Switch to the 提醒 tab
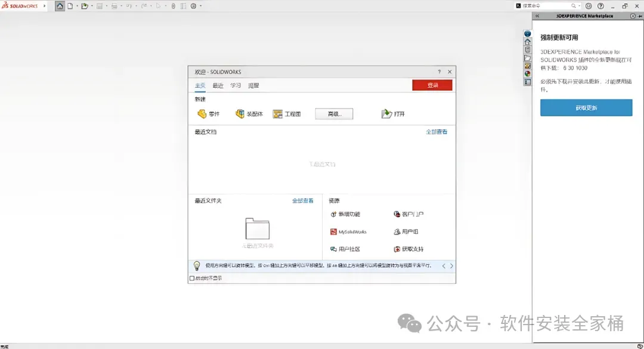The width and height of the screenshot is (644, 349). [x=253, y=85]
